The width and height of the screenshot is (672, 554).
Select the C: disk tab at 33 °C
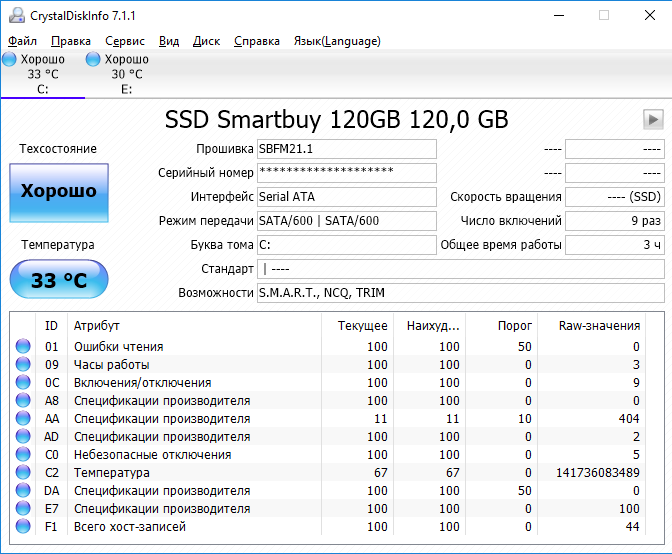coord(43,74)
